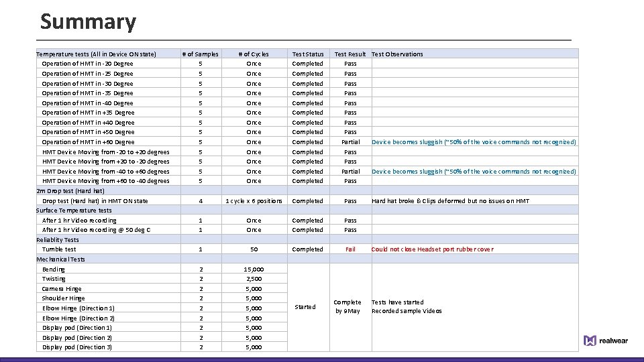Screen dimensions: 644x362
Task: Click the realwear logo icon
Action: point(590,341)
